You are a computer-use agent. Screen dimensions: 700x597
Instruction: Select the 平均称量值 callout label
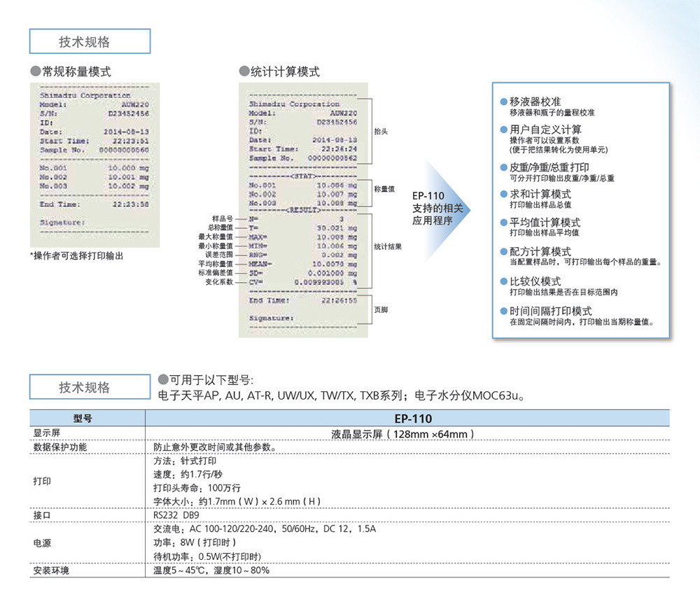pos(216,264)
